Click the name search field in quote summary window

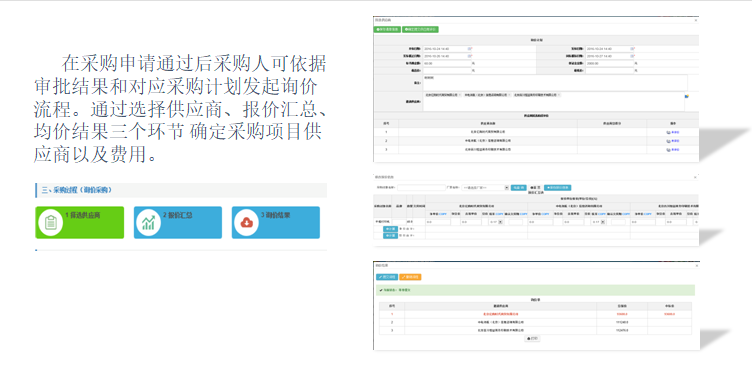click(x=422, y=188)
